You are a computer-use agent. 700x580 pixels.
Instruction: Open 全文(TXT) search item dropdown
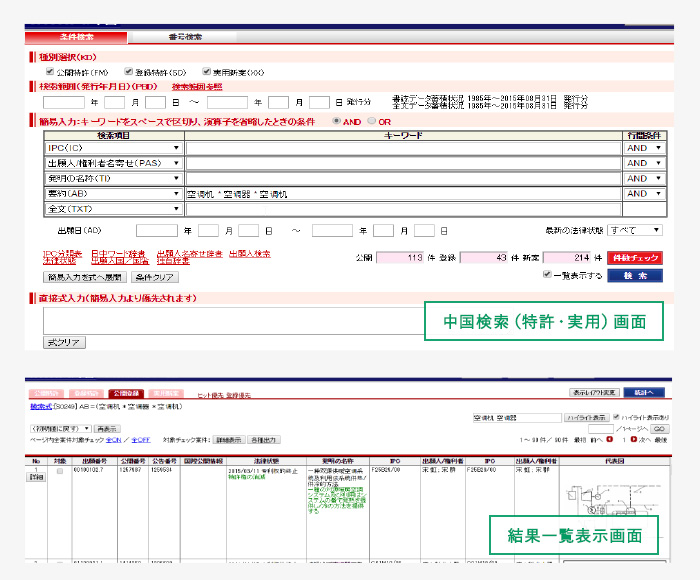coord(114,209)
